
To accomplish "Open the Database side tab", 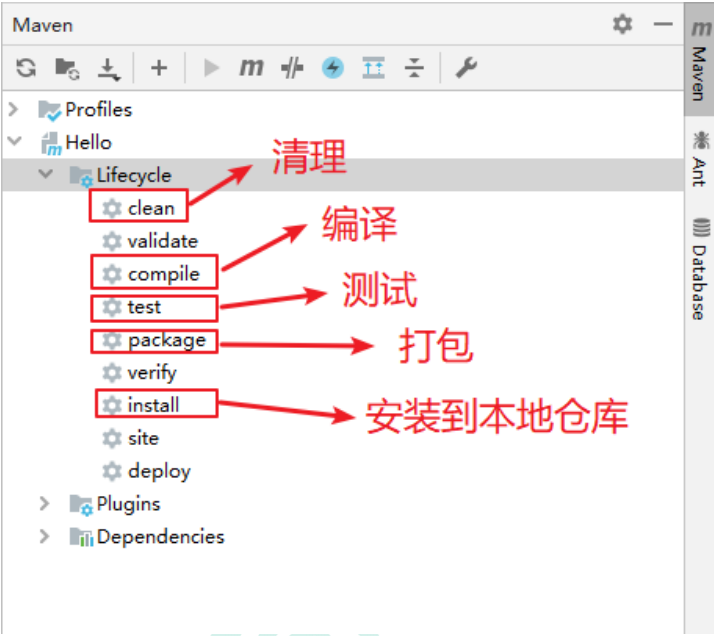I will (699, 269).
